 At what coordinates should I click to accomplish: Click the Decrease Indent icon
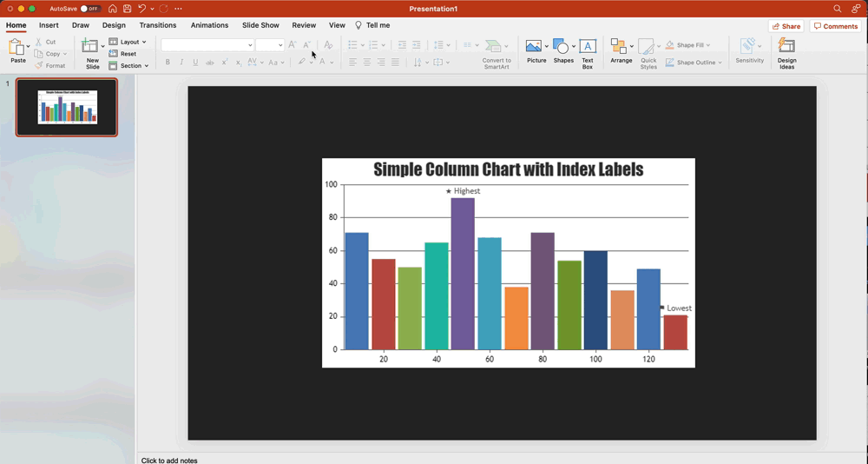pos(403,45)
